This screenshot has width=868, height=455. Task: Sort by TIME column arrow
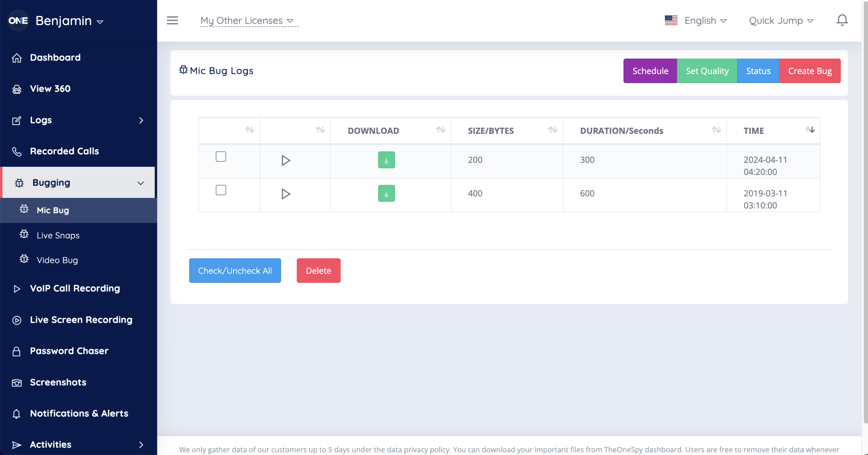coord(810,130)
